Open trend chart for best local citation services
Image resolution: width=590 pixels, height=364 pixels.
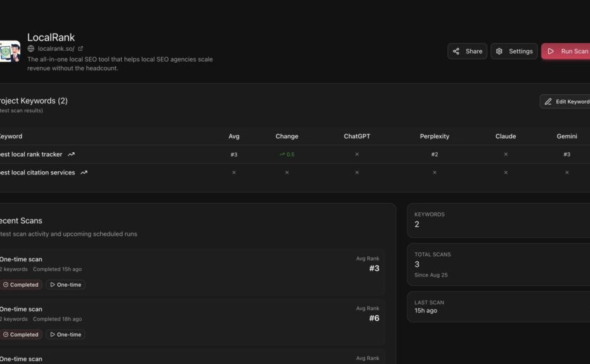pyautogui.click(x=84, y=172)
